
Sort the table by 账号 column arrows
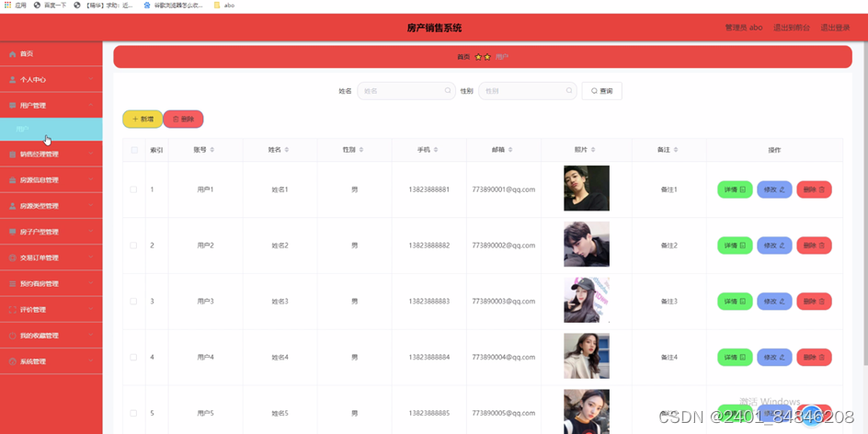coord(212,150)
